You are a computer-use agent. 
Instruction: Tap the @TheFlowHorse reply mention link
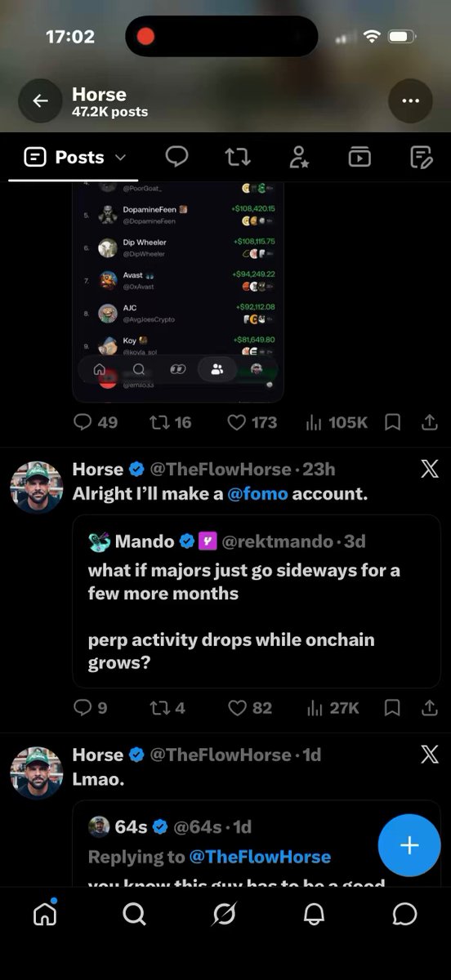[x=260, y=857]
